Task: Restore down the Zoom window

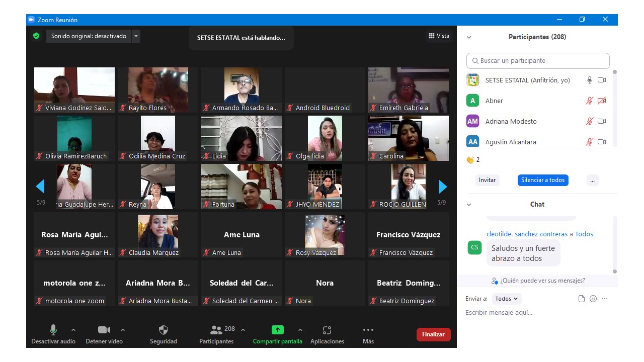Action: point(582,20)
